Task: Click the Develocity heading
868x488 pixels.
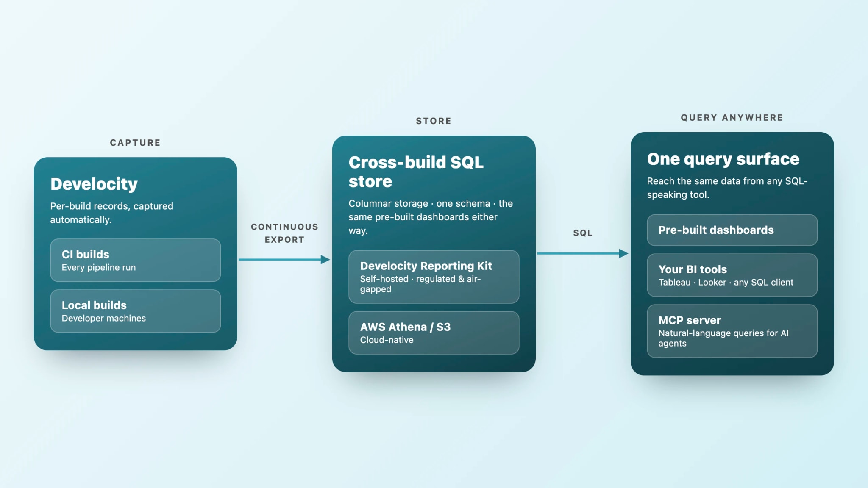Action: tap(94, 184)
